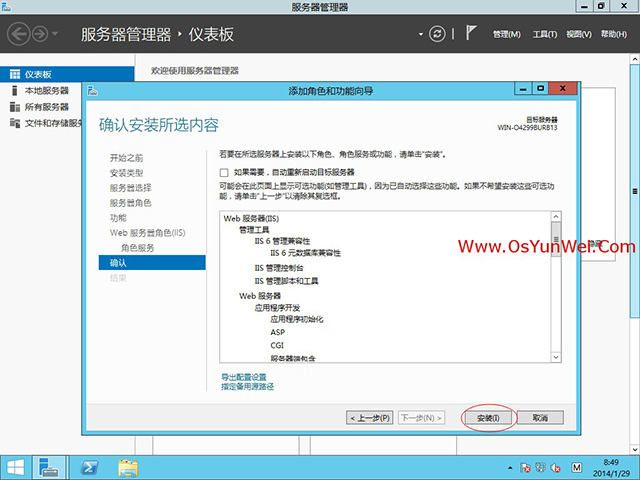Open Server Manager from the taskbar

(49, 467)
